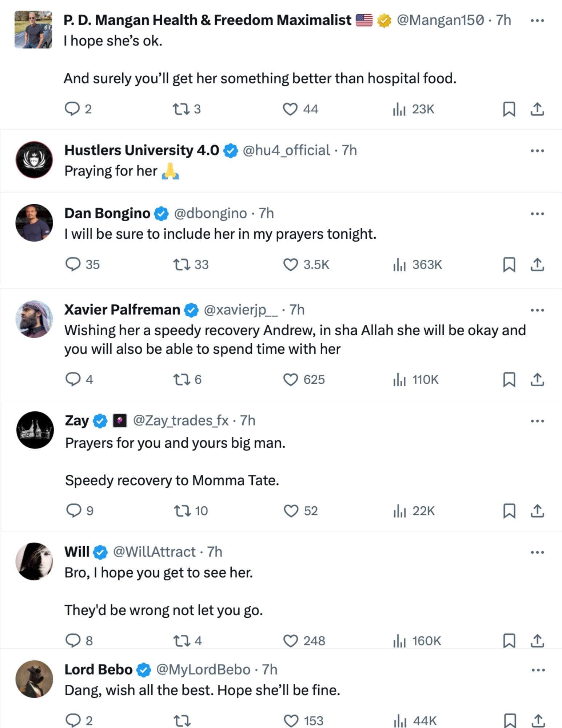Like Dan Bongino's reply

coord(291,265)
